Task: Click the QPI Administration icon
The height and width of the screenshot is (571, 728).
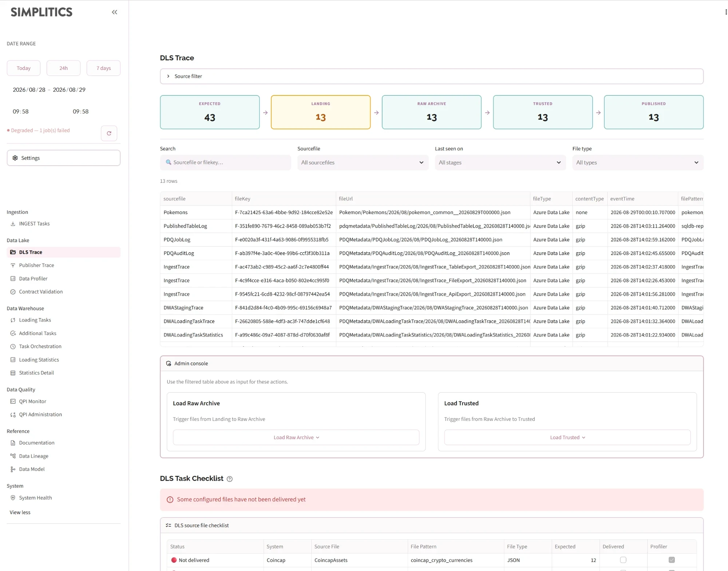Action: coord(13,414)
